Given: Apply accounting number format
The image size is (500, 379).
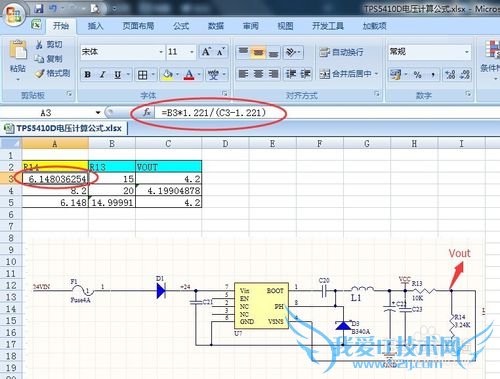Looking at the screenshot, I should pyautogui.click(x=396, y=74).
